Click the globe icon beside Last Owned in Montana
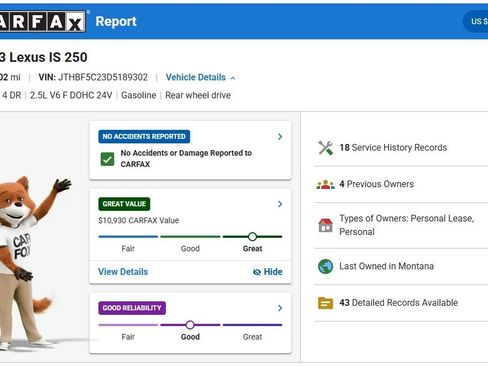This screenshot has height=366, width=488. click(325, 266)
